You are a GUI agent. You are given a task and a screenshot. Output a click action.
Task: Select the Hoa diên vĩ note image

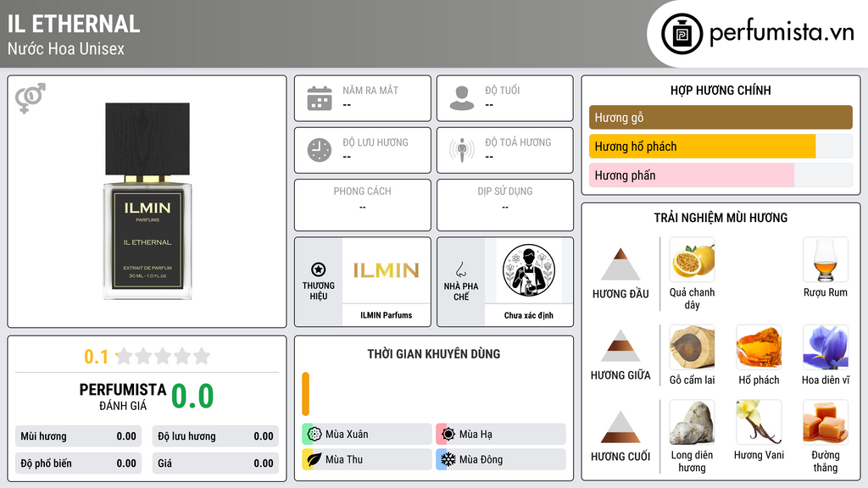pyautogui.click(x=826, y=347)
